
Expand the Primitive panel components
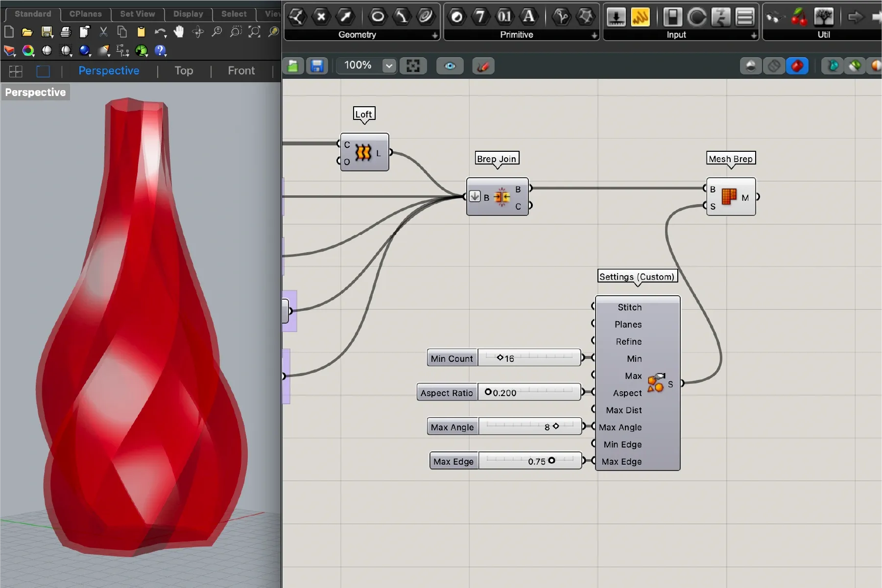click(594, 35)
